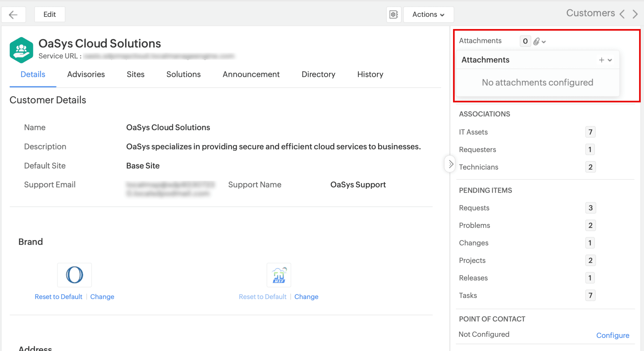Go to previous customer with left chevron
The width and height of the screenshot is (644, 351).
pos(622,14)
